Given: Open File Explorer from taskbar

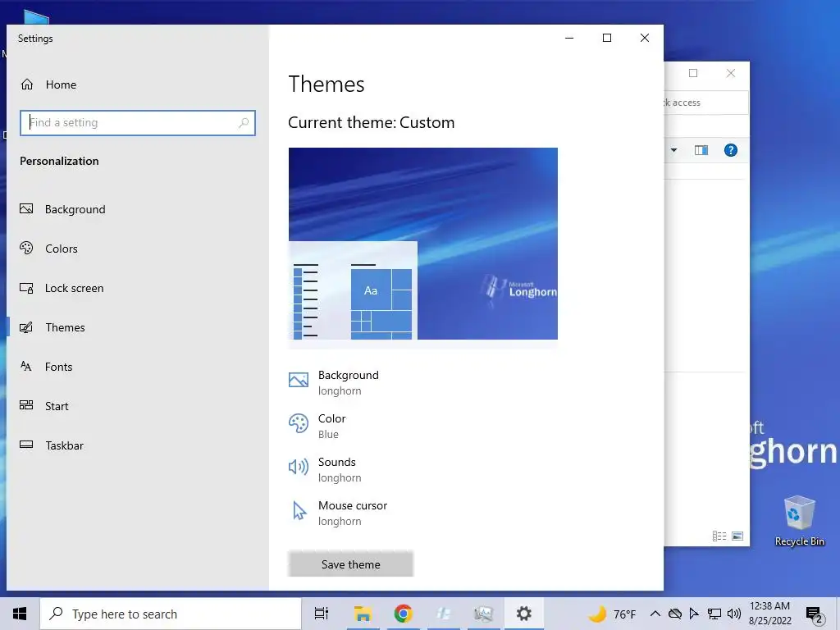Looking at the screenshot, I should (363, 614).
